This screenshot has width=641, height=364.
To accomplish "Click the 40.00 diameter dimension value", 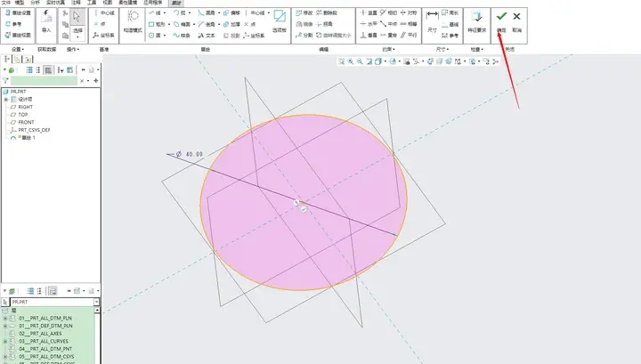I will (x=194, y=155).
